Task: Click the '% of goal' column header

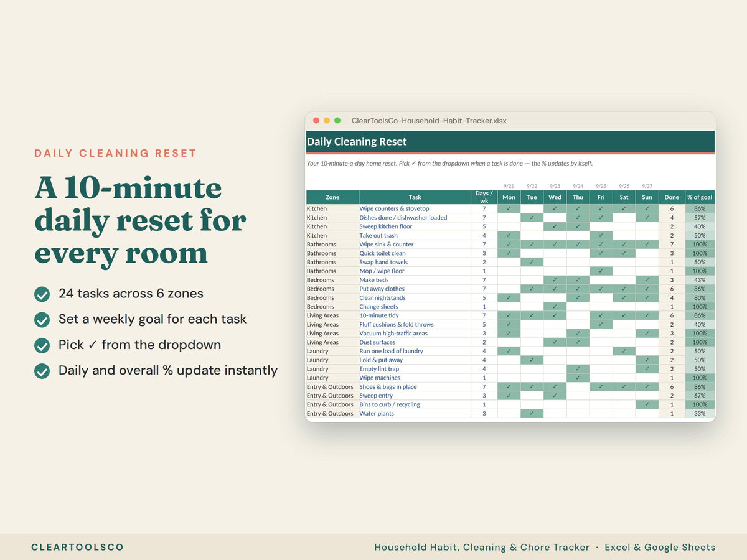Action: [700, 197]
